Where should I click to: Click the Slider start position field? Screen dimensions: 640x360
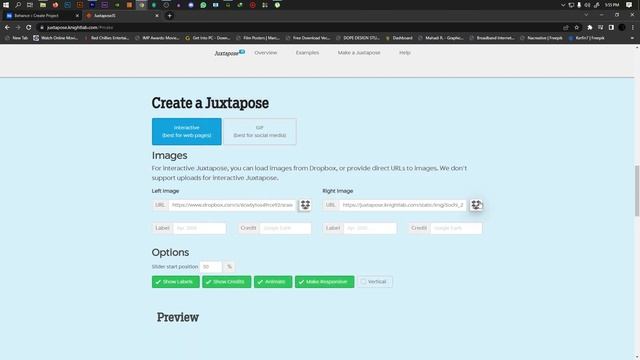click(211, 267)
